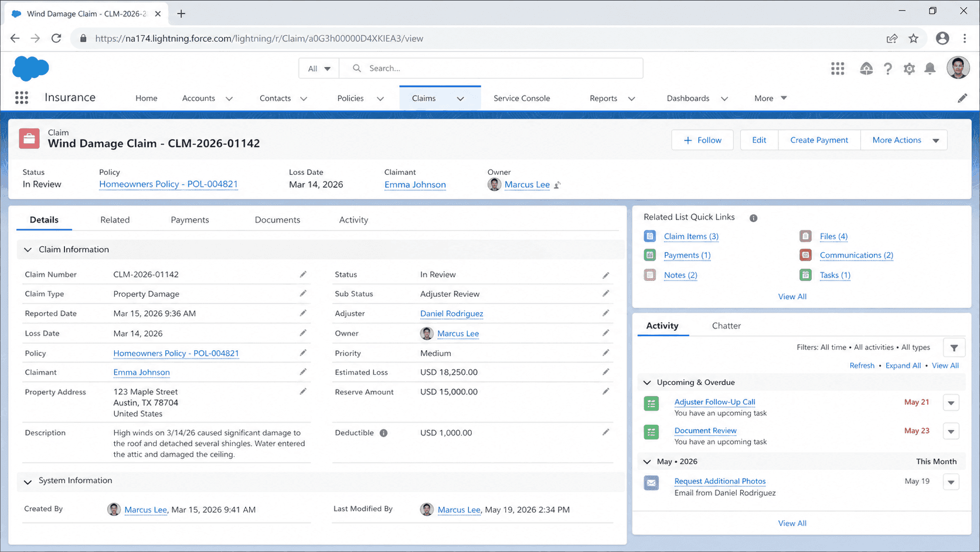Open Adjuster Follow-Up Call row action menu
The width and height of the screenshot is (980, 552).
[951, 403]
